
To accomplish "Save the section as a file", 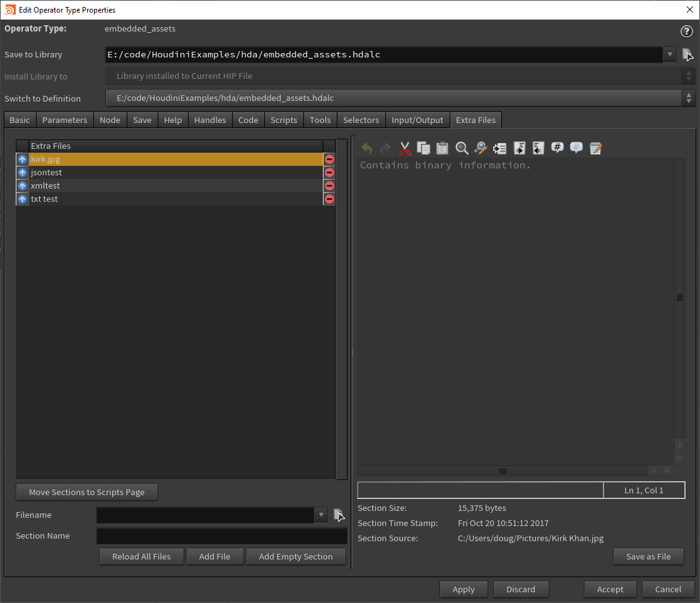I will 648,556.
